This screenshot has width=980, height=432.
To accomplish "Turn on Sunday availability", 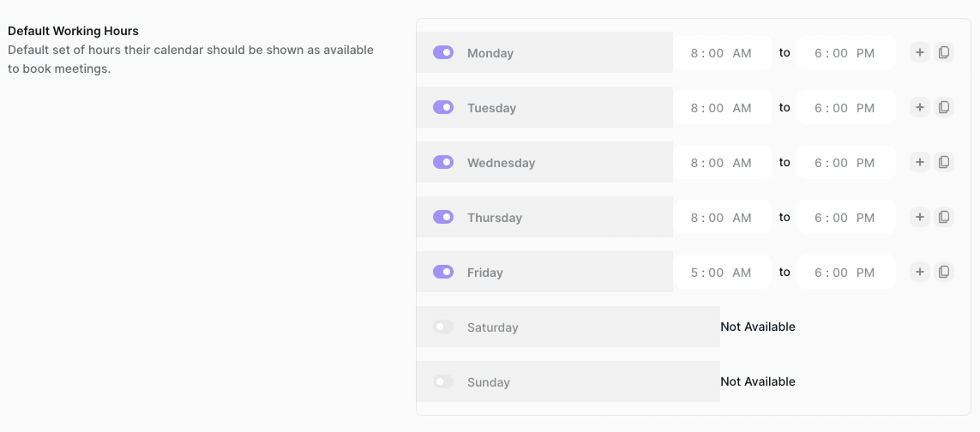I will tap(443, 381).
